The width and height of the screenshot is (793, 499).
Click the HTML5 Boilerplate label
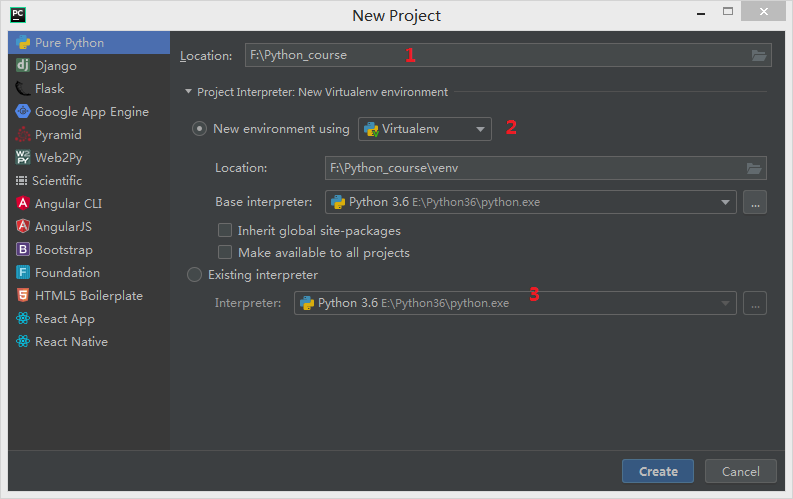pos(89,296)
